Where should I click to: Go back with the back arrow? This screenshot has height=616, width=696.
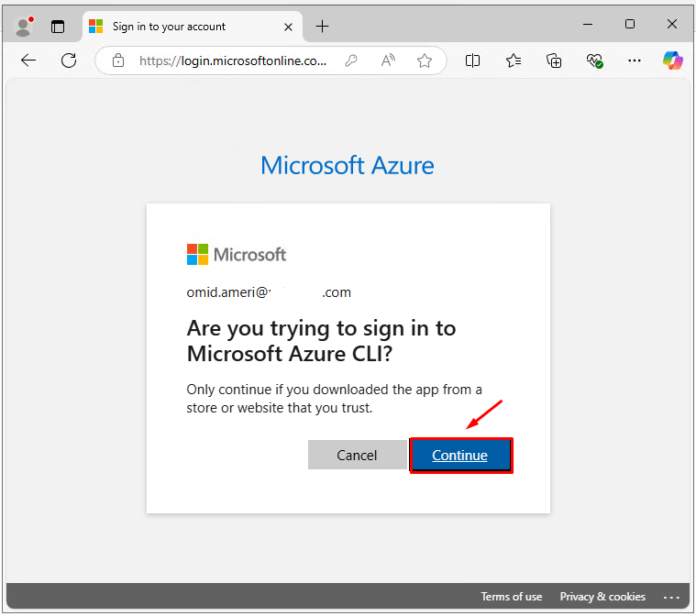tap(28, 60)
